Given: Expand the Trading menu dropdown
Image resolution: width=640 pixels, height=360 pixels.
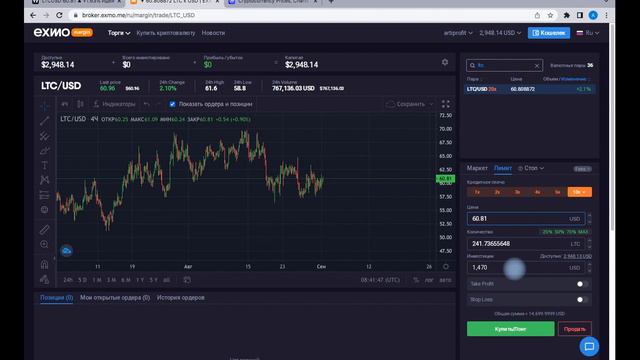Looking at the screenshot, I should [119, 33].
